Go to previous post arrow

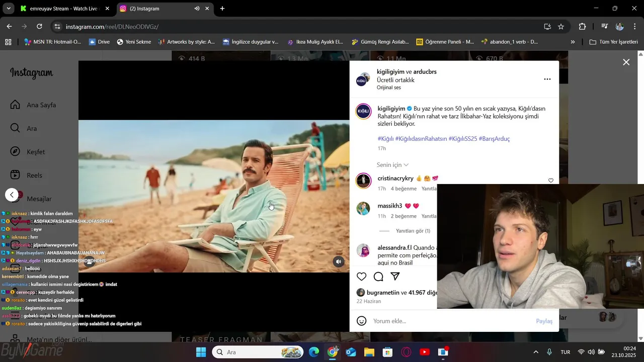click(12, 195)
